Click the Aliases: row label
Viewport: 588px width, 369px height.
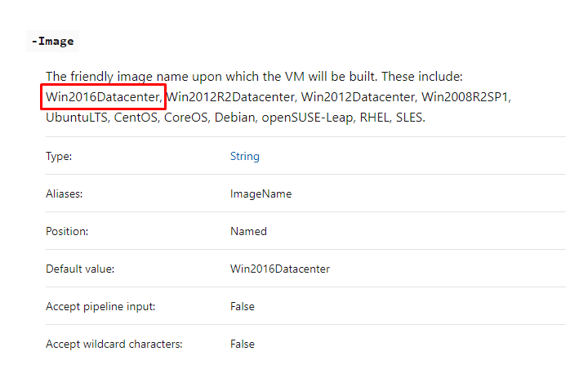pos(65,193)
